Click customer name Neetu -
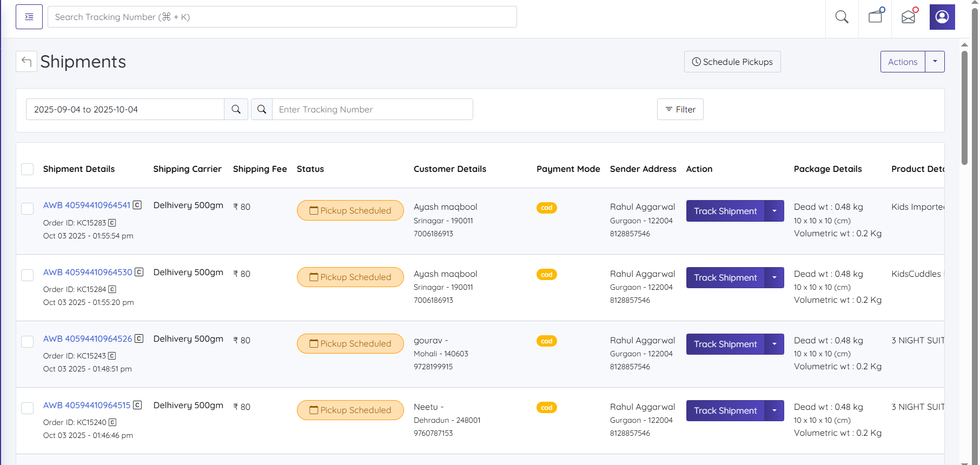The image size is (980, 465). coord(429,407)
